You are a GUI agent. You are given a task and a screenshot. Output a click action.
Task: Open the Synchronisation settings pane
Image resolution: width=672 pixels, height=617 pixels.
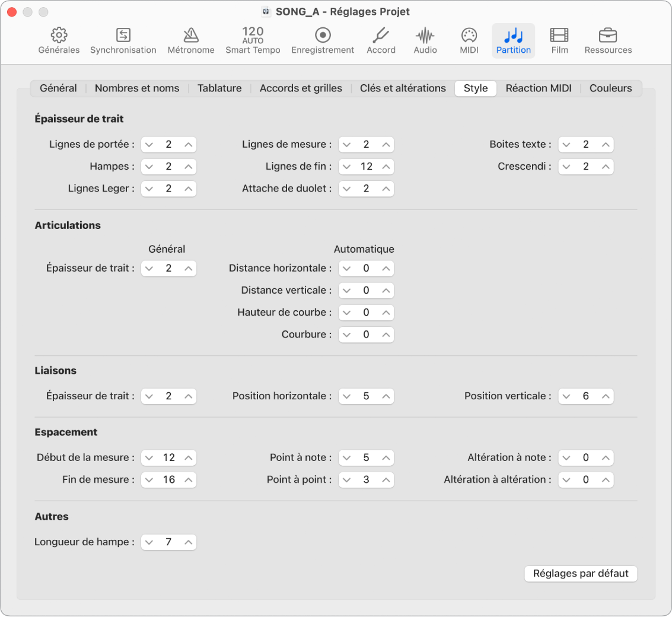[x=123, y=41]
